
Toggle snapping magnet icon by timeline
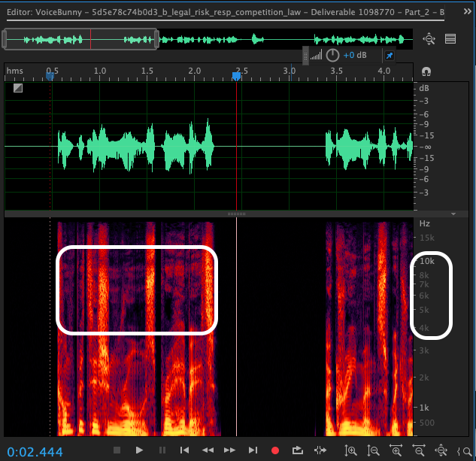point(426,71)
